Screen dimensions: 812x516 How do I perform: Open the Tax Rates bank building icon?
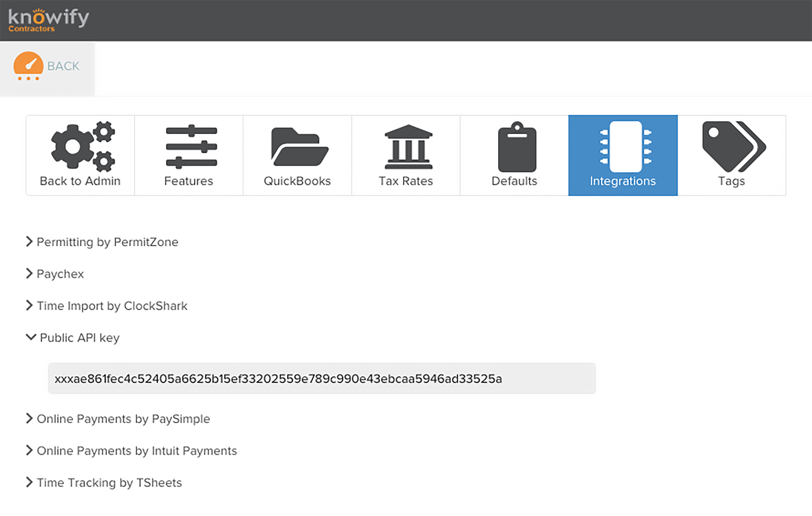(x=408, y=147)
